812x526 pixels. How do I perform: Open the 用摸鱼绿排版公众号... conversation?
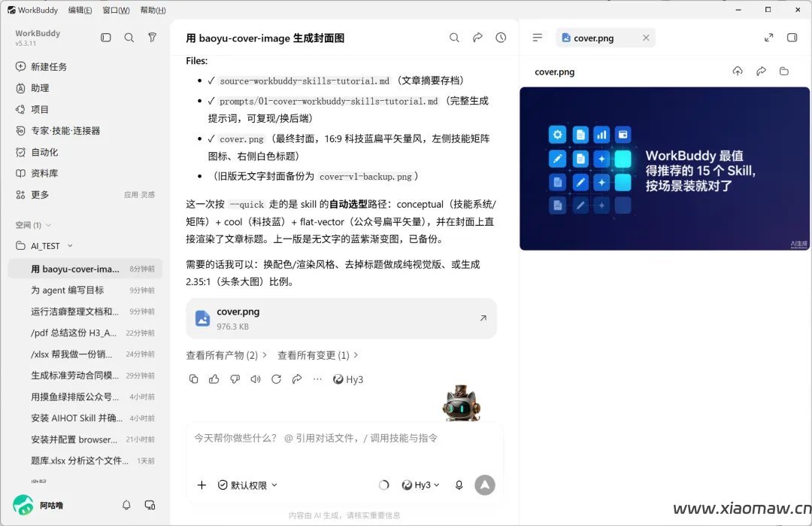pyautogui.click(x=86, y=397)
